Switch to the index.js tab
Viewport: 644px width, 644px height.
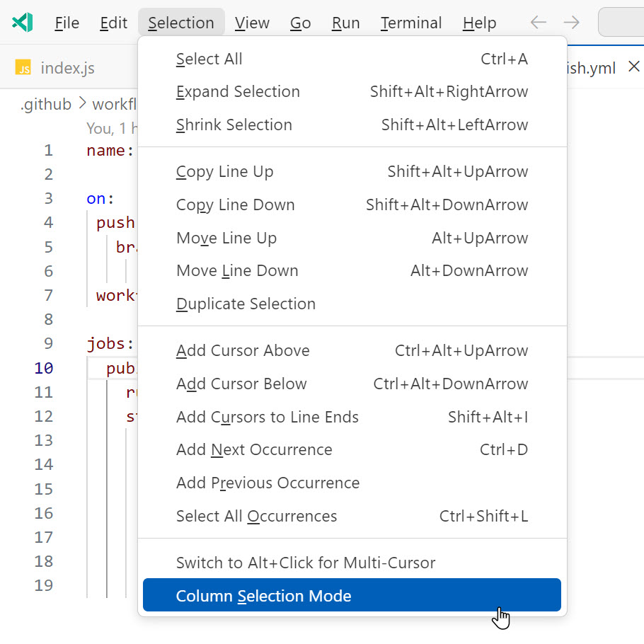(68, 68)
